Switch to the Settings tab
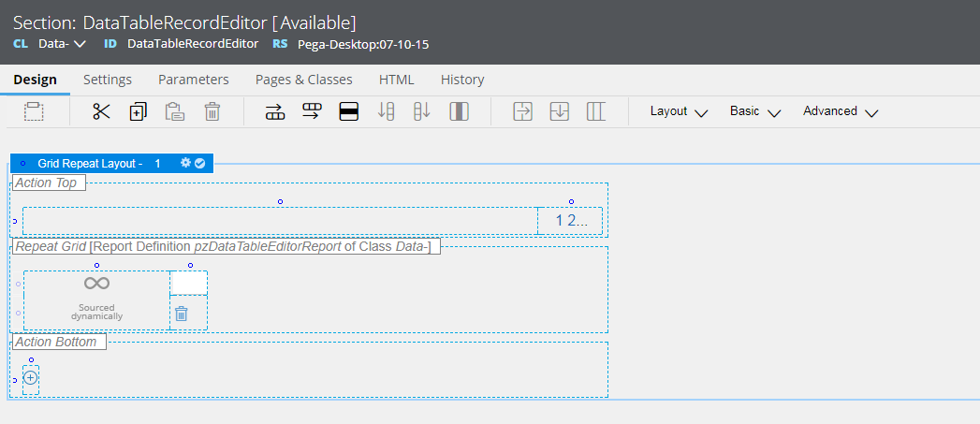 (108, 80)
